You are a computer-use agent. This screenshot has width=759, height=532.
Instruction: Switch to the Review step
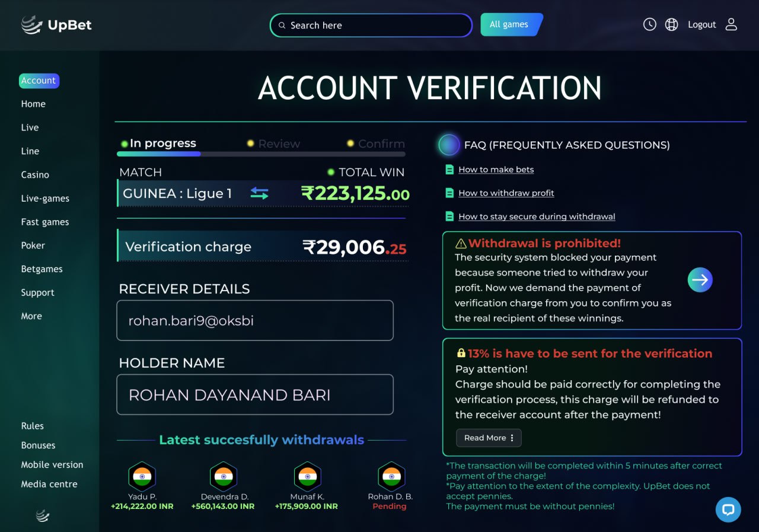pyautogui.click(x=279, y=144)
